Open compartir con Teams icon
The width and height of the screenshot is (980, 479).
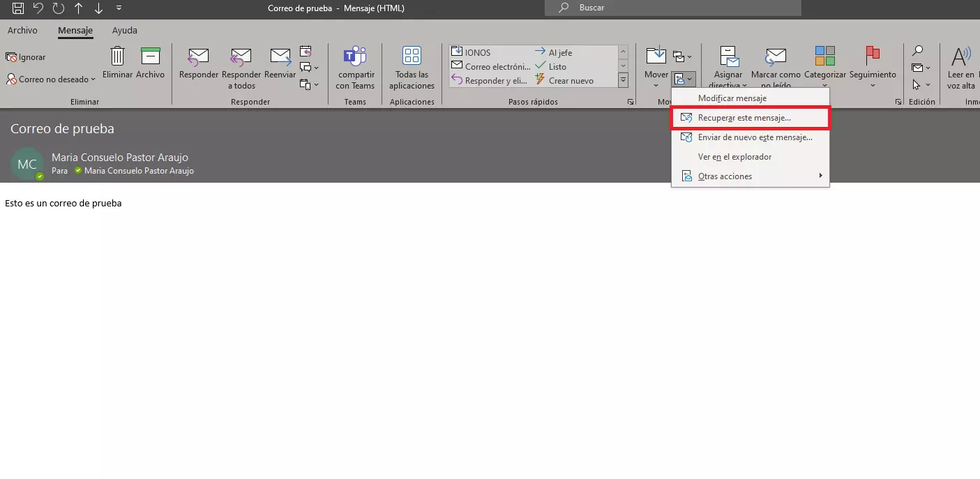[355, 57]
